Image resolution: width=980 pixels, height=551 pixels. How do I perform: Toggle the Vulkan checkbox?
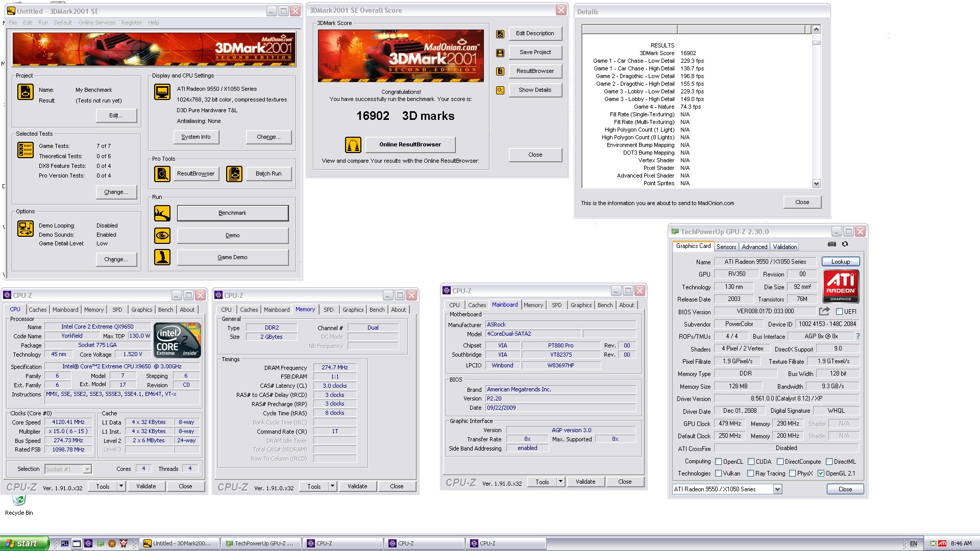[718, 473]
